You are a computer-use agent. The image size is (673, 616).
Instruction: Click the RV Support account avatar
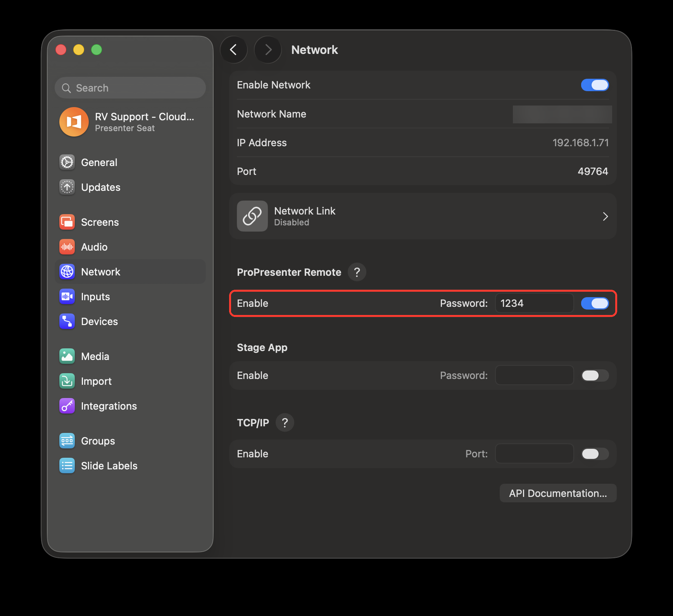pyautogui.click(x=74, y=122)
